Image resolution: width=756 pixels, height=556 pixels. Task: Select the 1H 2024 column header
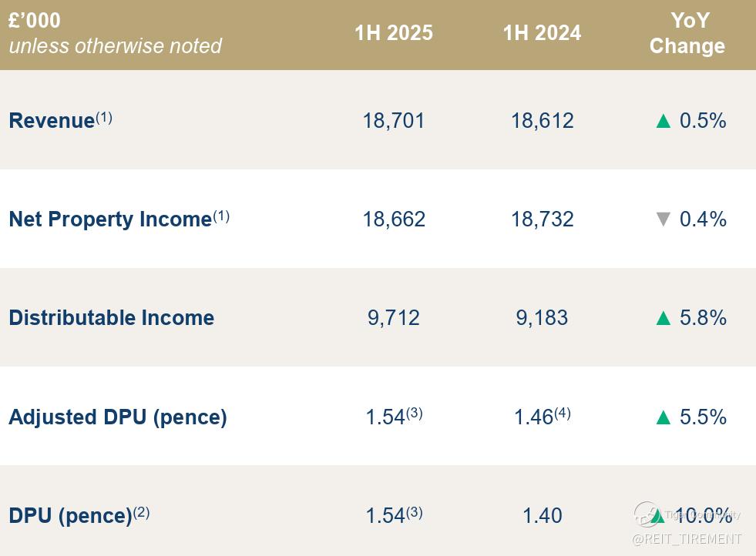[x=542, y=33]
